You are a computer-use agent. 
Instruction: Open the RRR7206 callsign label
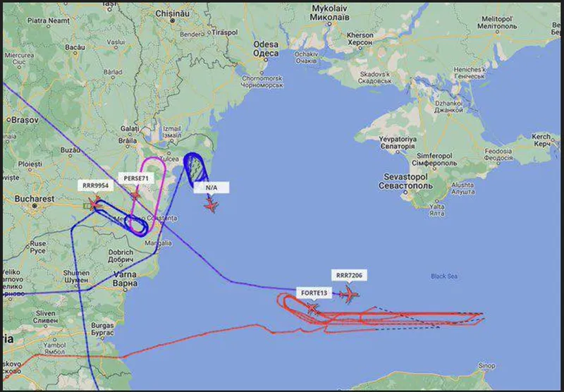[x=349, y=276]
